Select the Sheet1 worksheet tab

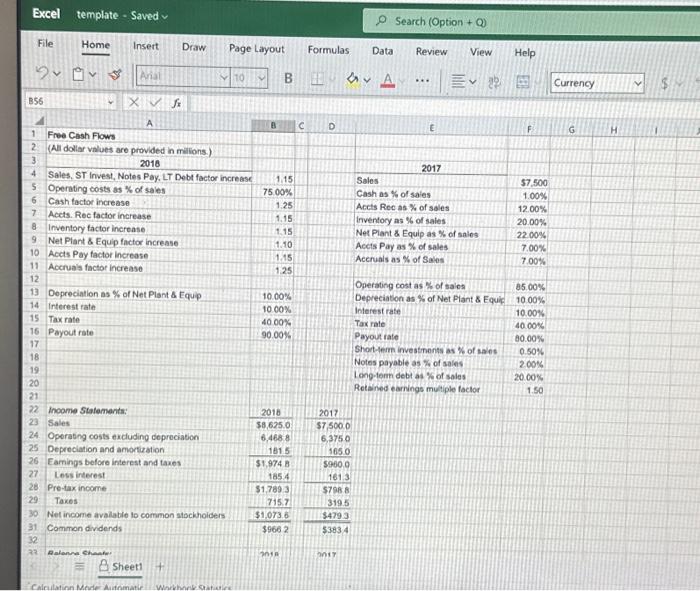point(121,566)
